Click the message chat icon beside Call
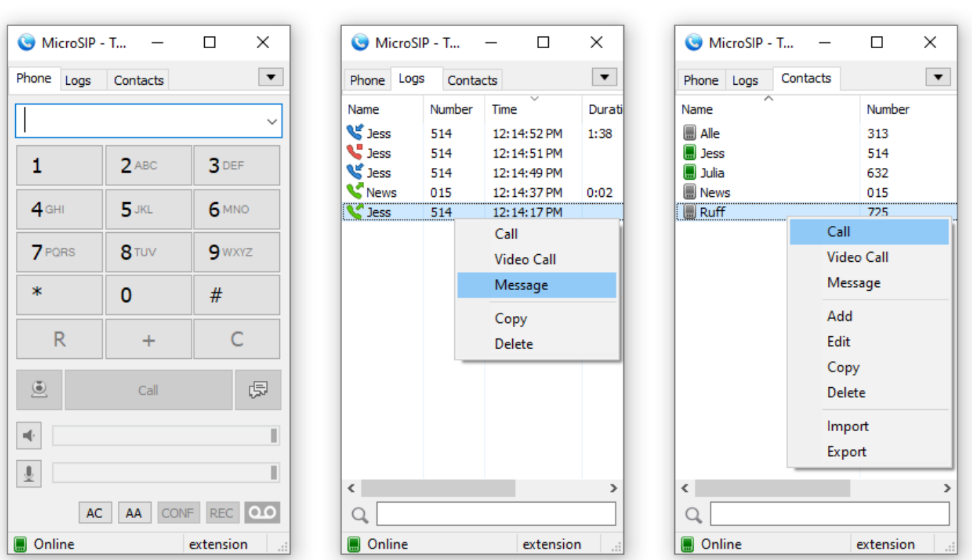The image size is (972, 560). pos(258,389)
